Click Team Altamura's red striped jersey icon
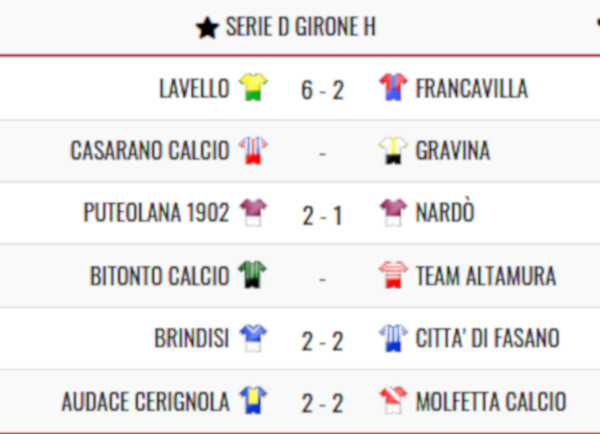The height and width of the screenshot is (434, 600). click(393, 275)
